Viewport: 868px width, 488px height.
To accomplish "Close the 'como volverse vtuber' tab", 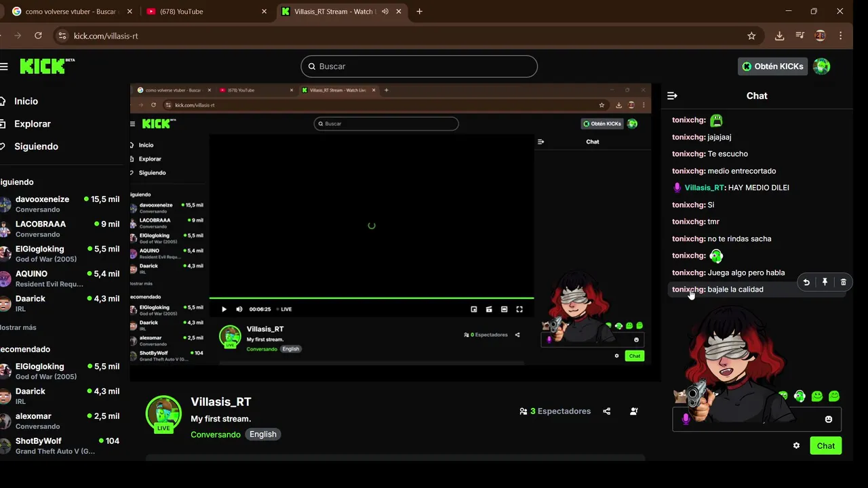I will pos(130,12).
